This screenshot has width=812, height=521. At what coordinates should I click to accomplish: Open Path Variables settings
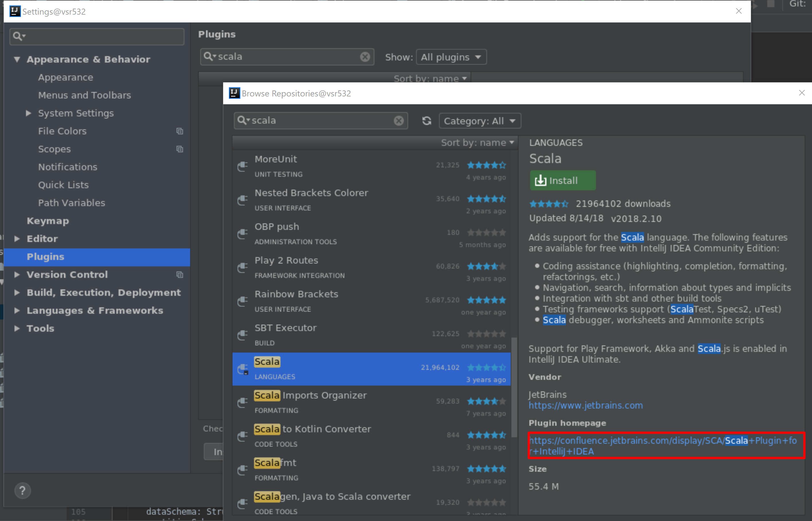[72, 203]
